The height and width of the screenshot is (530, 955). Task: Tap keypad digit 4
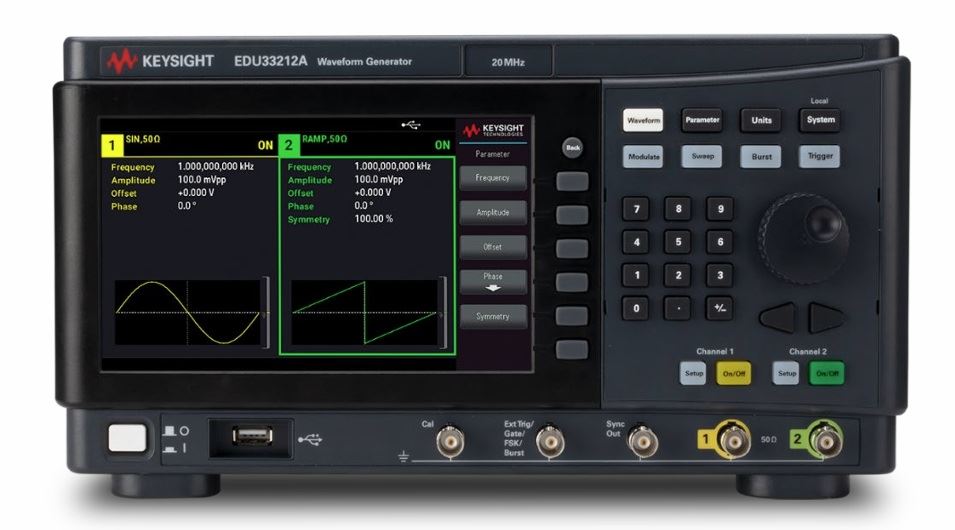[636, 242]
